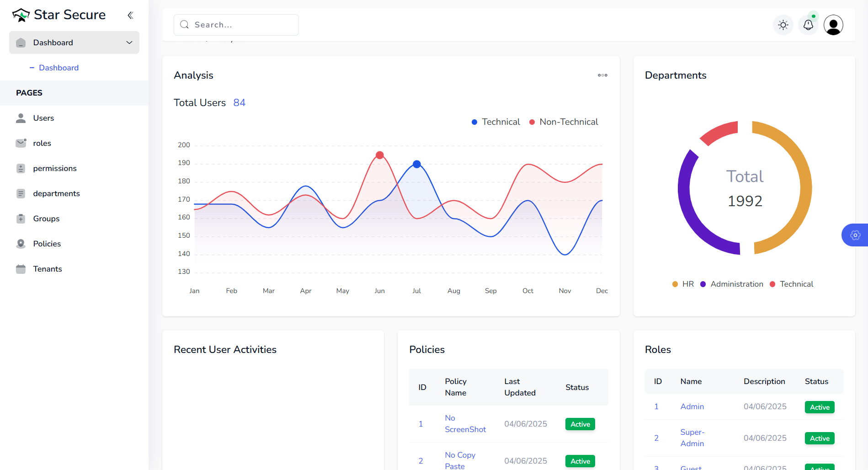Open the Users page from sidebar
This screenshot has height=470, width=868.
[x=43, y=118]
